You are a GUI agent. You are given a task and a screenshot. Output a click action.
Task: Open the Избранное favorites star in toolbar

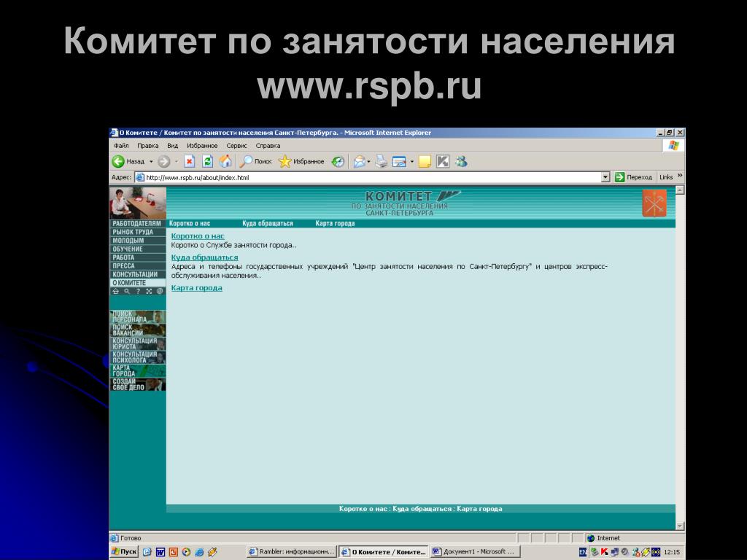(301, 162)
